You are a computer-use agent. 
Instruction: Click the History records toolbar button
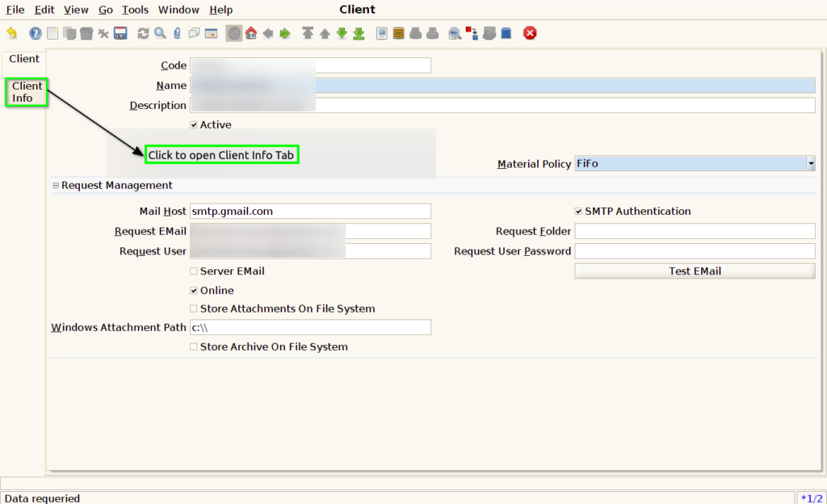pos(234,33)
